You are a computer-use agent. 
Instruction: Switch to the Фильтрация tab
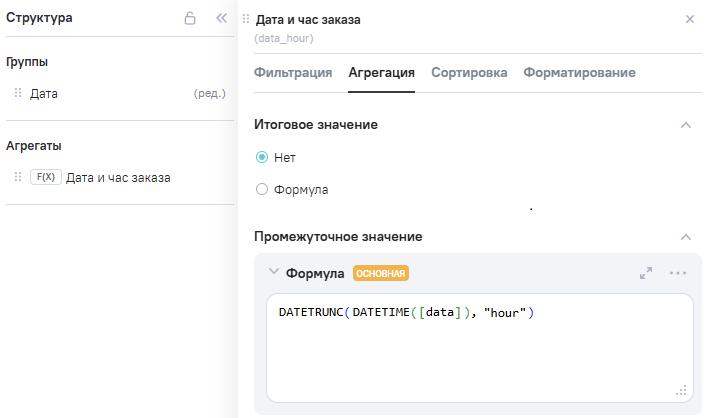tap(293, 72)
